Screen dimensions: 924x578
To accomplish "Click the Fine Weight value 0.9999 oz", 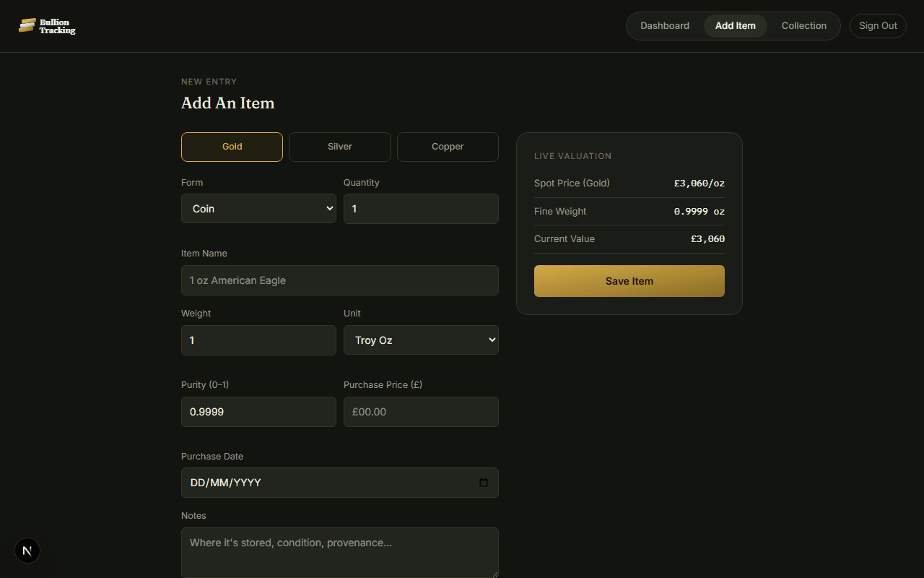I will click(699, 212).
